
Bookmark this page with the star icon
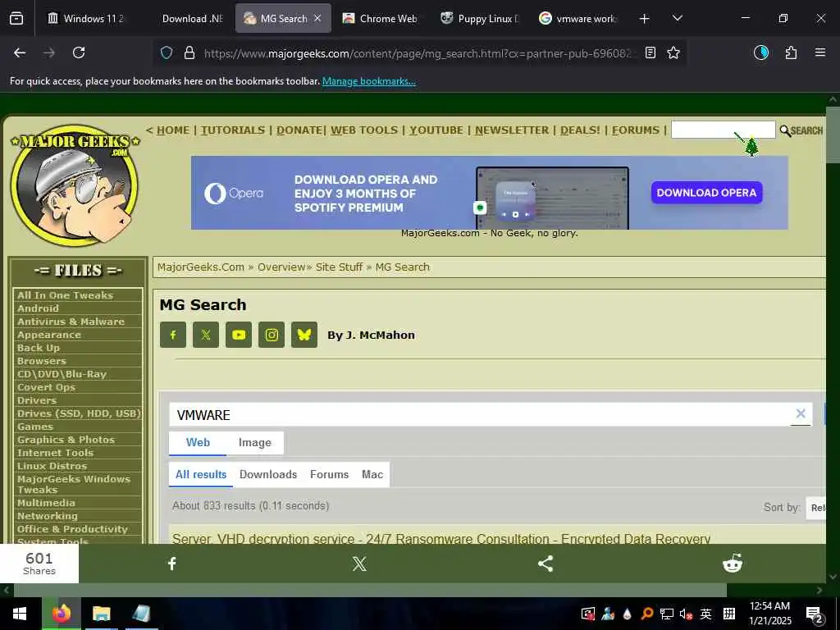(x=673, y=52)
